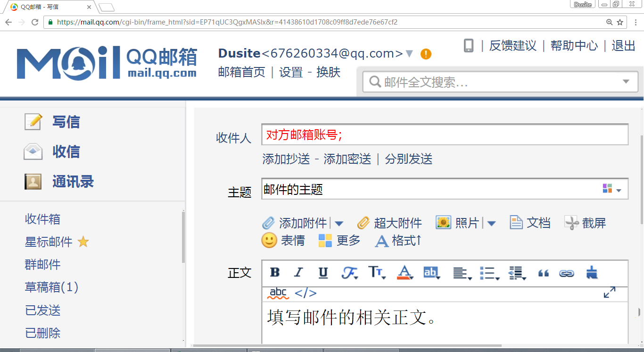Insert a photo with sunflower icon
The width and height of the screenshot is (644, 352).
[x=443, y=223]
